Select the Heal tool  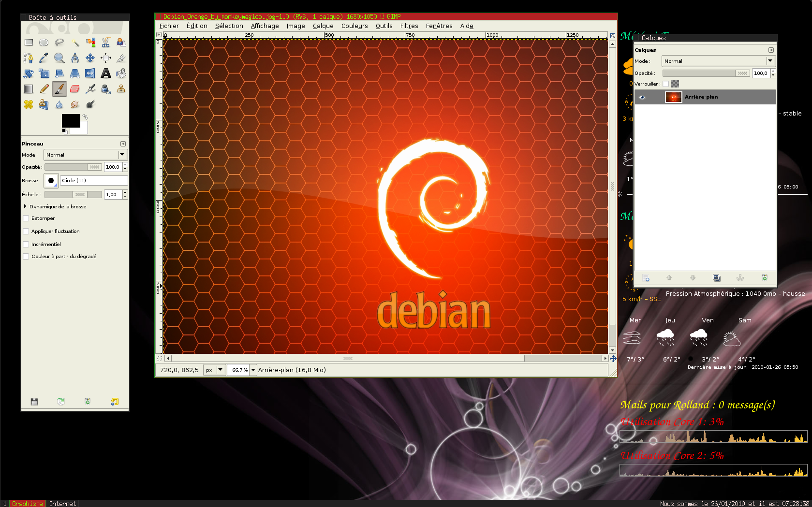29,104
